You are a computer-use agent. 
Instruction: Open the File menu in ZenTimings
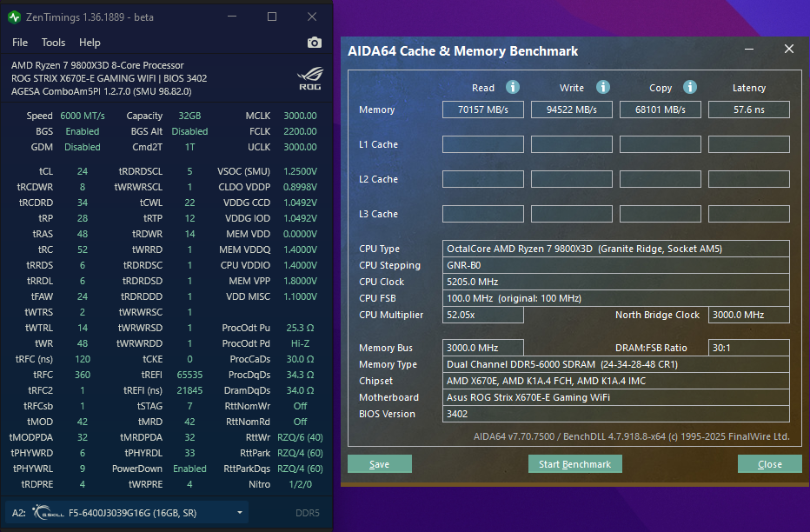point(20,43)
